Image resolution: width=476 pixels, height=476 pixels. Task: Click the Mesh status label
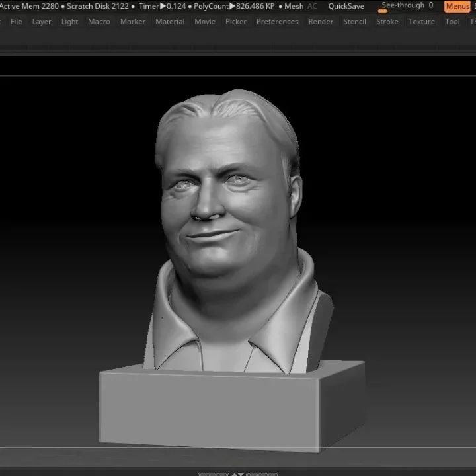tap(294, 6)
